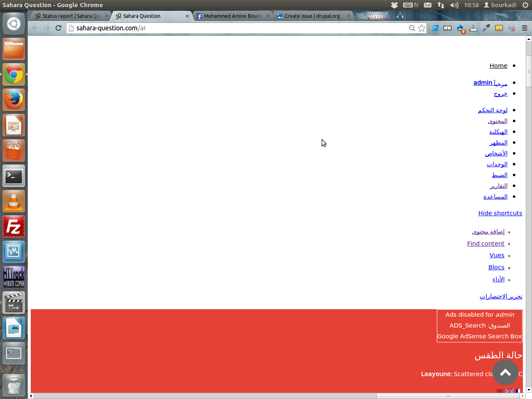Screen dimensions: 532x399
Task: Open لوحة التحكم dashboard link
Action: point(493,110)
